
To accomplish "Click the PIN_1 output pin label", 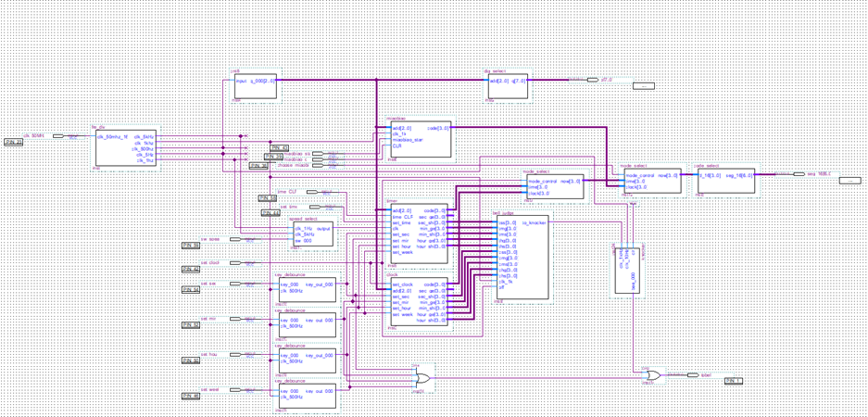I will point(733,381).
